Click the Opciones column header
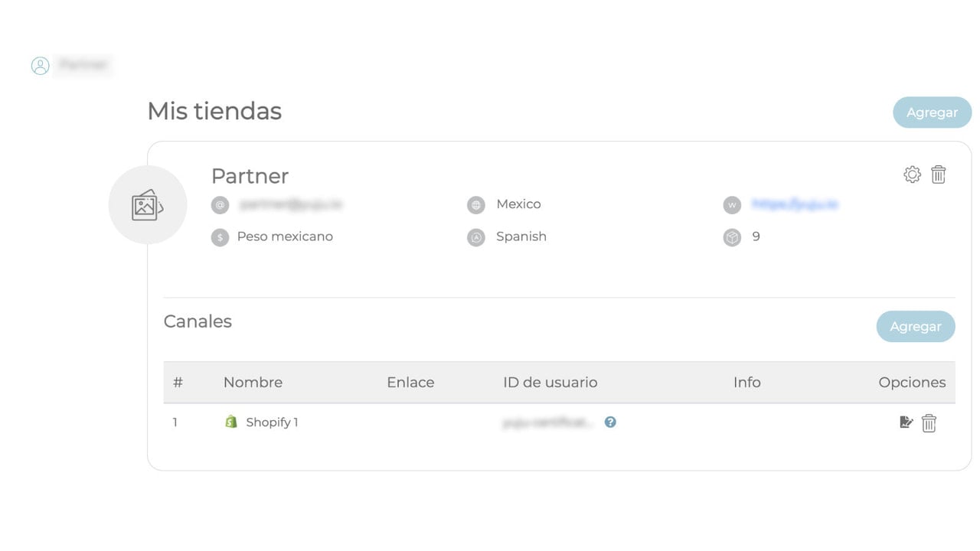 click(x=912, y=382)
